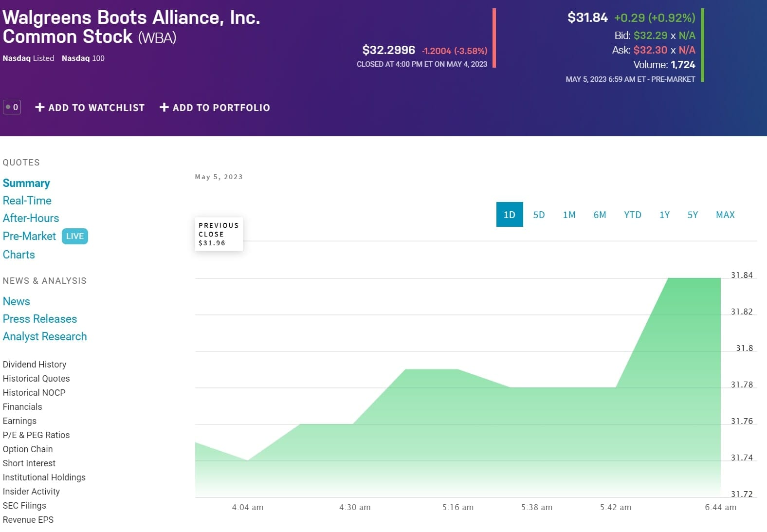
Task: Select YTD chart timeframe
Action: pyautogui.click(x=632, y=215)
